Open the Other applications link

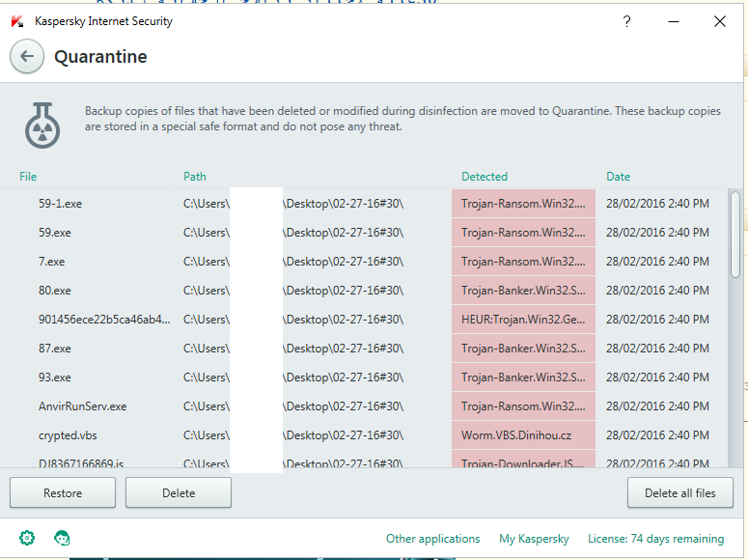(432, 539)
